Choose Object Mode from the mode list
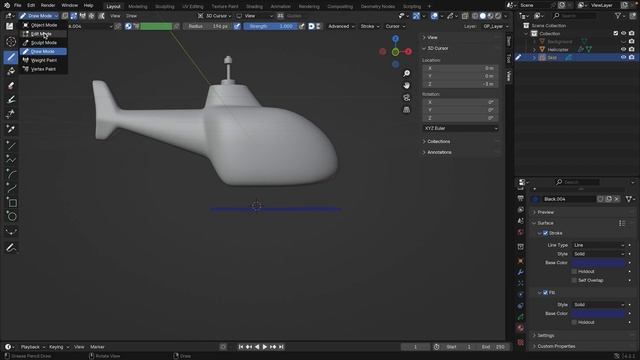640x360 pixels. [43, 25]
